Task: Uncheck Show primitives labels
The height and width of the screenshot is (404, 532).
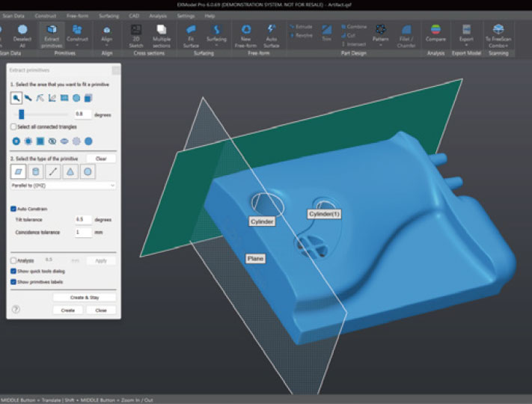Action: pyautogui.click(x=13, y=282)
